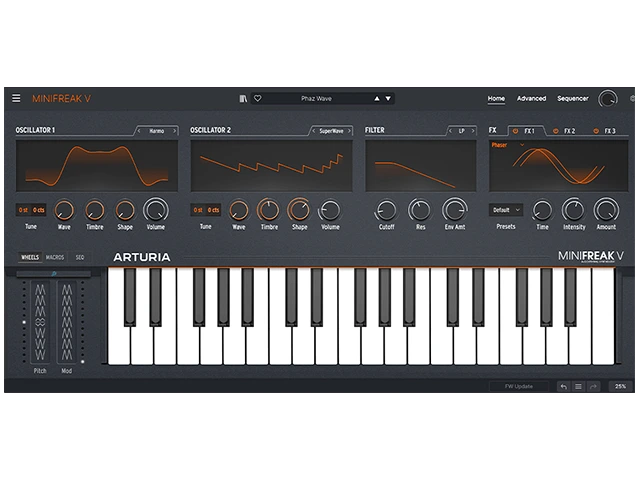This screenshot has height=480, width=640.
Task: Click Oscillator 1 semitone tune field
Action: [23, 210]
